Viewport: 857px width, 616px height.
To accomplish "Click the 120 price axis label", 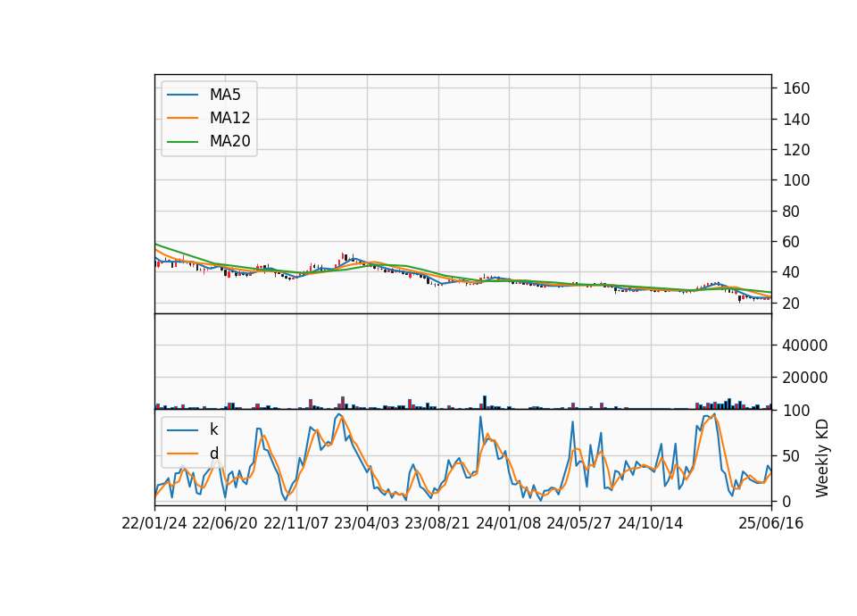I will click(796, 150).
